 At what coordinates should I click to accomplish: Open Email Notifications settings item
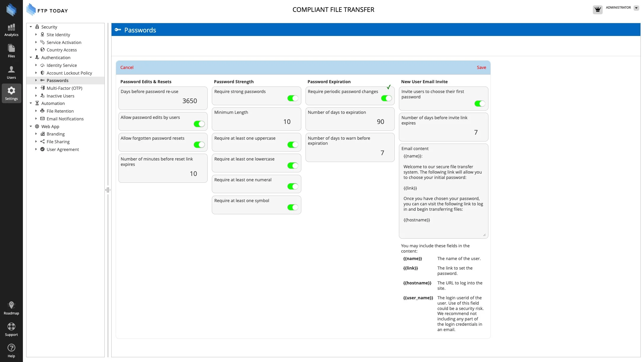click(65, 119)
